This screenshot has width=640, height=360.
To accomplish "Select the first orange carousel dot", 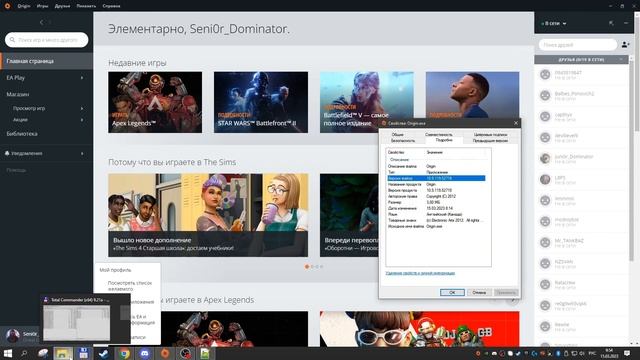I will click(307, 267).
